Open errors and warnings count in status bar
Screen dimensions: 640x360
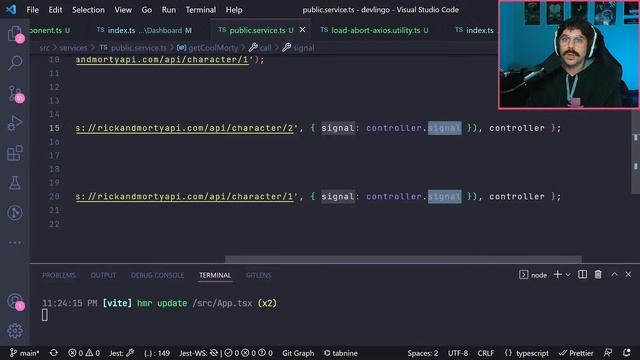tap(84, 353)
